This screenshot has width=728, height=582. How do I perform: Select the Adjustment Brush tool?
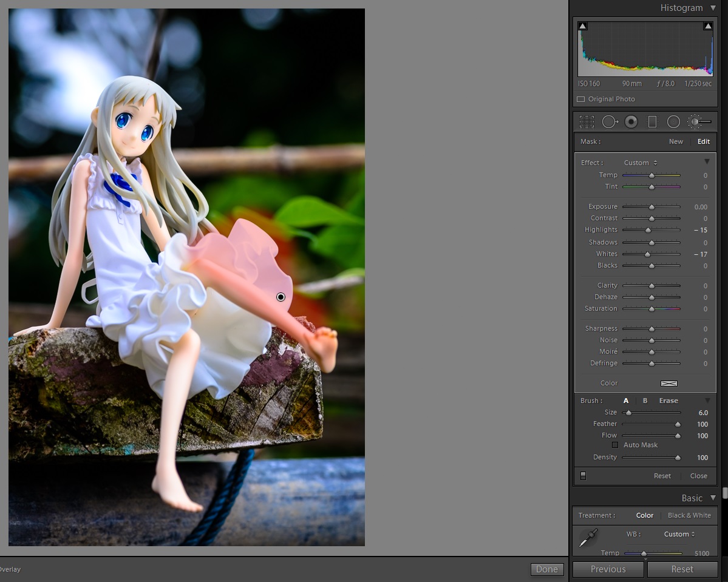click(699, 121)
